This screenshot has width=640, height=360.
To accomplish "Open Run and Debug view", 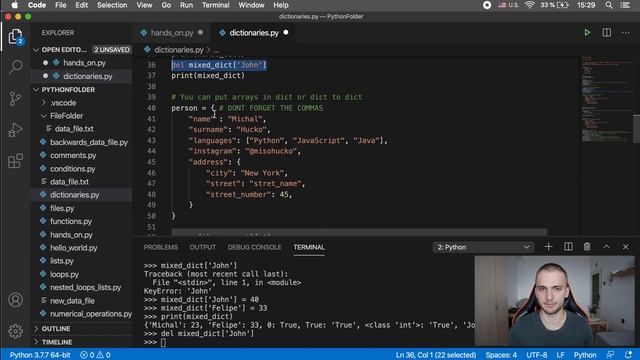I will coord(16,130).
